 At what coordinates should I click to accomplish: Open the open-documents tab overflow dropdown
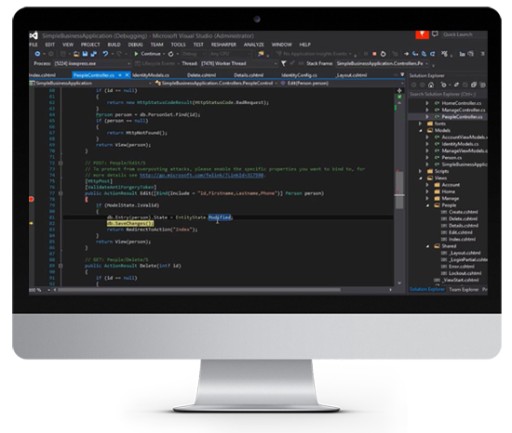[x=402, y=75]
